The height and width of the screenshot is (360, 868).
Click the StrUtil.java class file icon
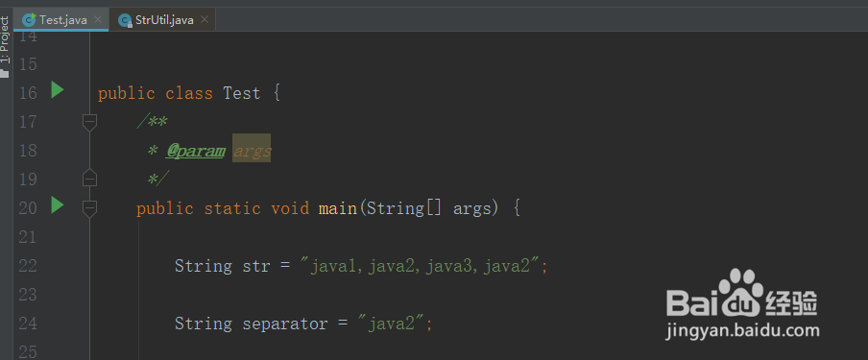click(x=125, y=20)
